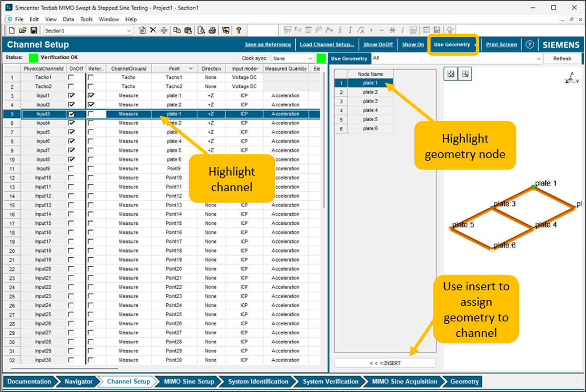Screen dimensions: 586x392
Task: Click the Copy toolbar icon
Action: click(x=177, y=30)
